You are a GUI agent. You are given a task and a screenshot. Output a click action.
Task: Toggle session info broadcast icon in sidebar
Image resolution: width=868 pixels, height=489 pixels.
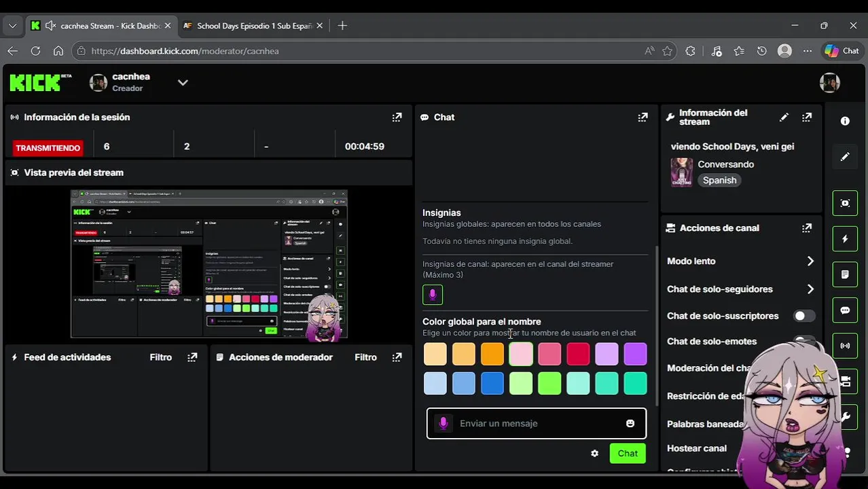click(x=845, y=346)
